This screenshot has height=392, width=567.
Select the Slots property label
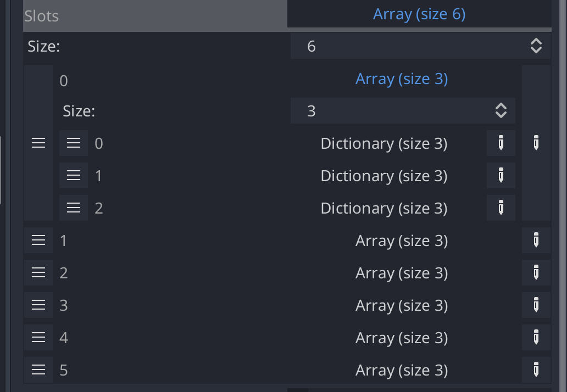41,16
